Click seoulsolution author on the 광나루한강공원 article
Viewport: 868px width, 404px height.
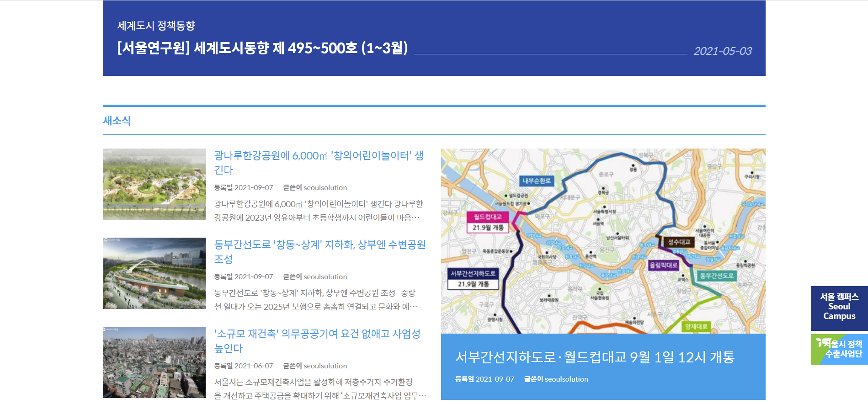click(x=325, y=188)
